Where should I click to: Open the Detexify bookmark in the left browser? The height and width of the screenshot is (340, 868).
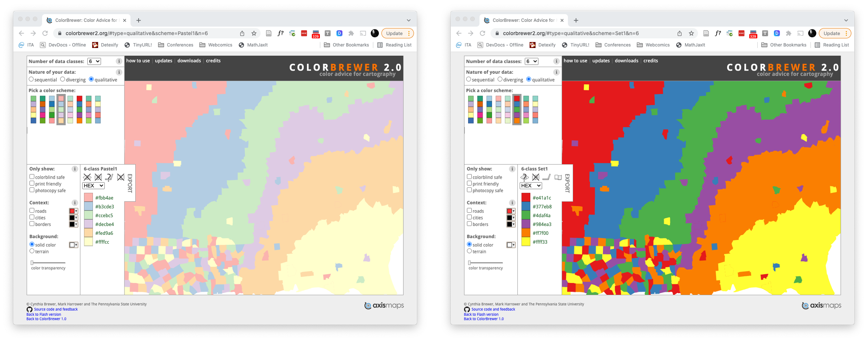point(105,45)
